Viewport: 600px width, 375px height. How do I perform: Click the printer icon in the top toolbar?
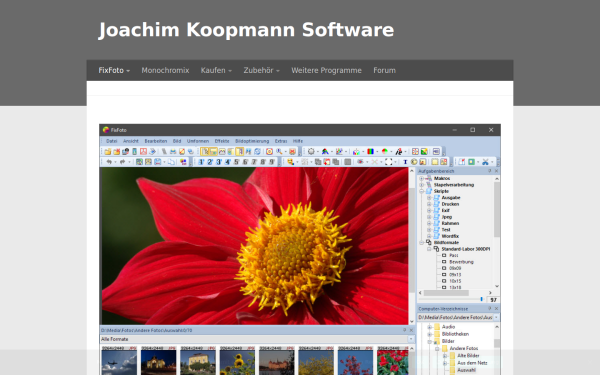(x=173, y=152)
